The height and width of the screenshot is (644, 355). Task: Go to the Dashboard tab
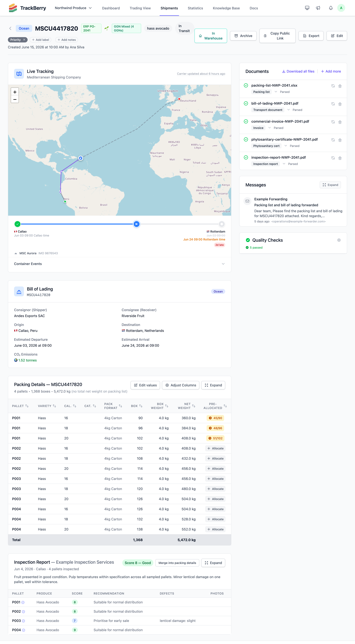tap(111, 8)
